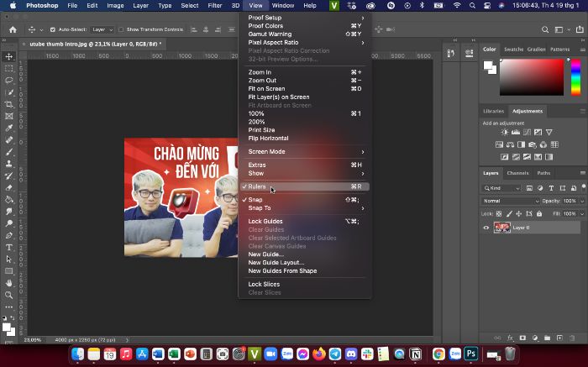Select the Move tool
Image resolution: width=588 pixels, height=367 pixels.
pyautogui.click(x=9, y=56)
